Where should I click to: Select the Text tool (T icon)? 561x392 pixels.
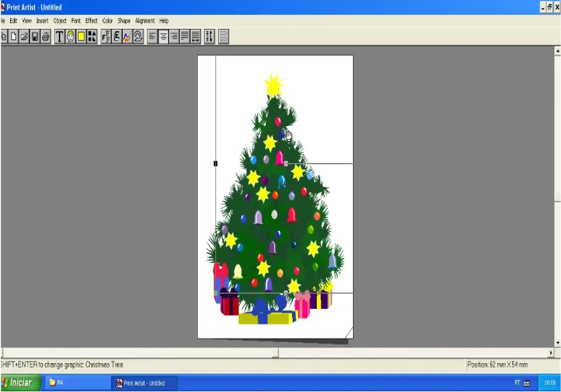point(60,36)
